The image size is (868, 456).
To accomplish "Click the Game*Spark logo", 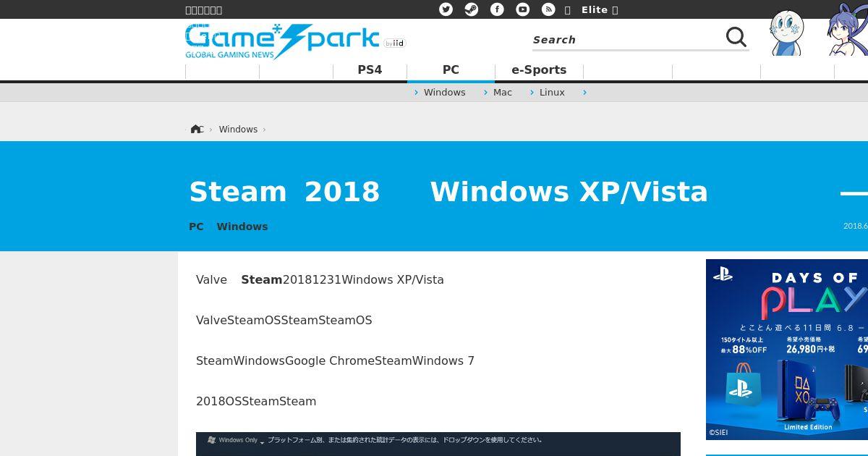I will point(282,41).
